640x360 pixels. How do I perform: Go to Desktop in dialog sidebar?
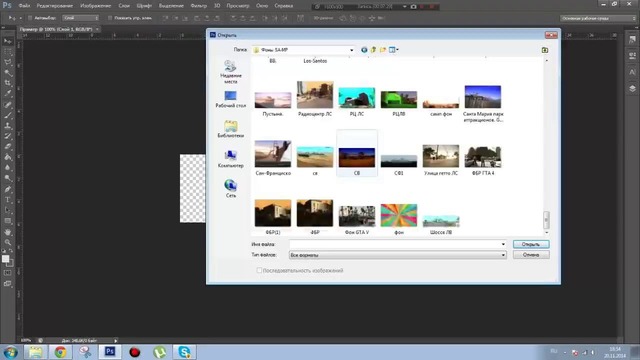click(231, 99)
